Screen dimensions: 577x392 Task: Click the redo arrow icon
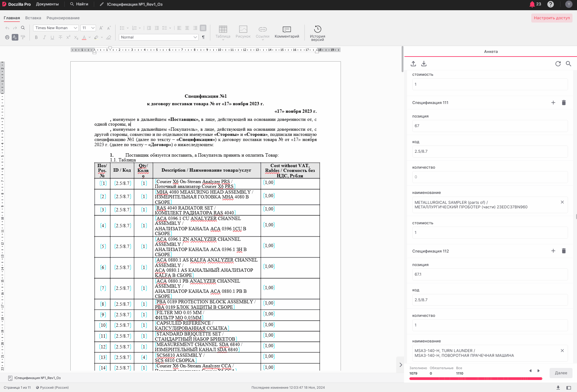(15, 28)
